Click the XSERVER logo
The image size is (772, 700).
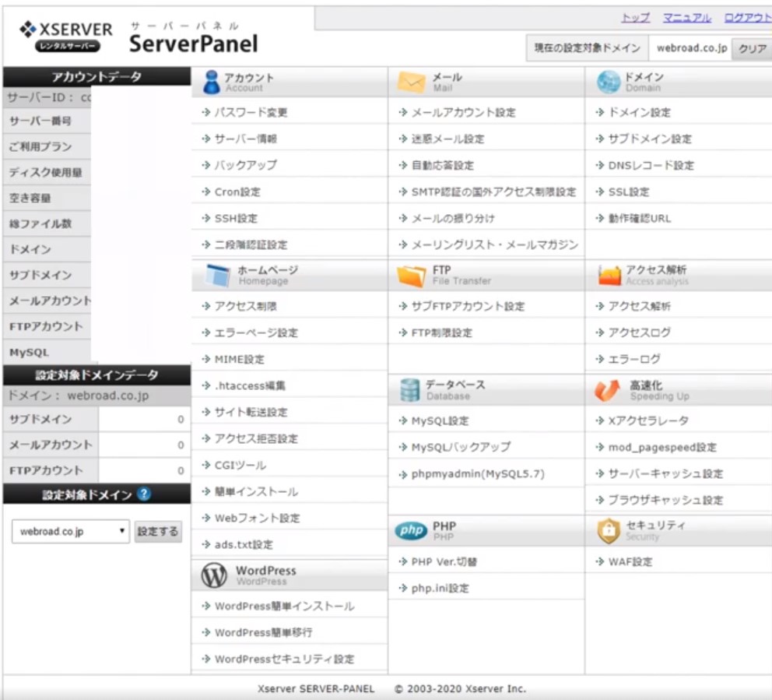pyautogui.click(x=66, y=36)
